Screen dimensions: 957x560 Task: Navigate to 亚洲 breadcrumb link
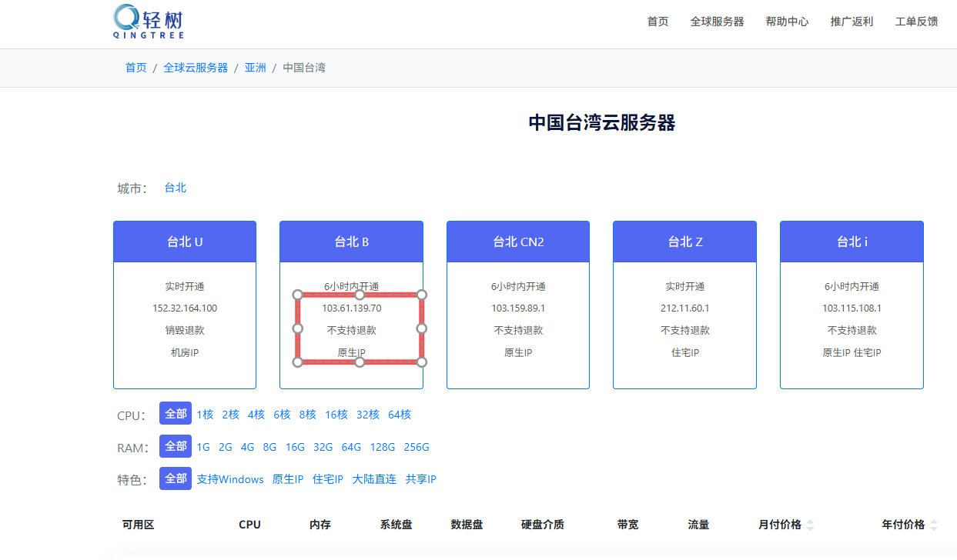pyautogui.click(x=255, y=68)
